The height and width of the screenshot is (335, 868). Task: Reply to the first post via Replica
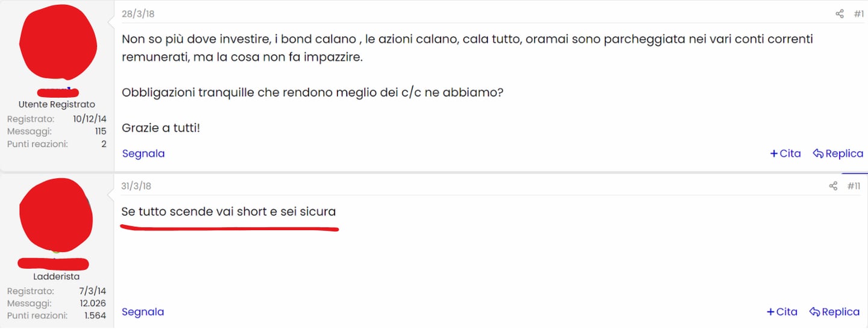point(838,154)
